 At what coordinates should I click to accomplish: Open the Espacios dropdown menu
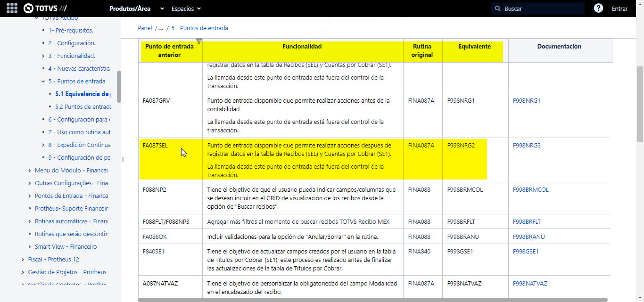186,8
